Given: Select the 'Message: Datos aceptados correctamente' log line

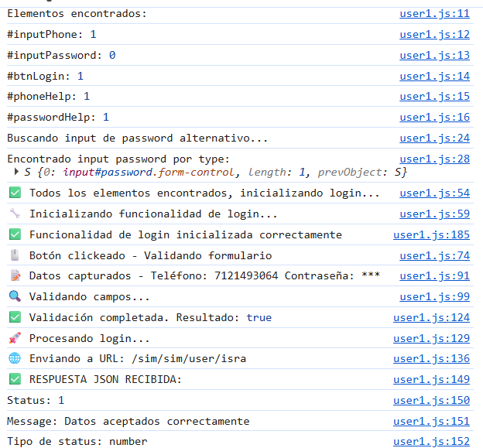Looking at the screenshot, I should click(128, 422).
